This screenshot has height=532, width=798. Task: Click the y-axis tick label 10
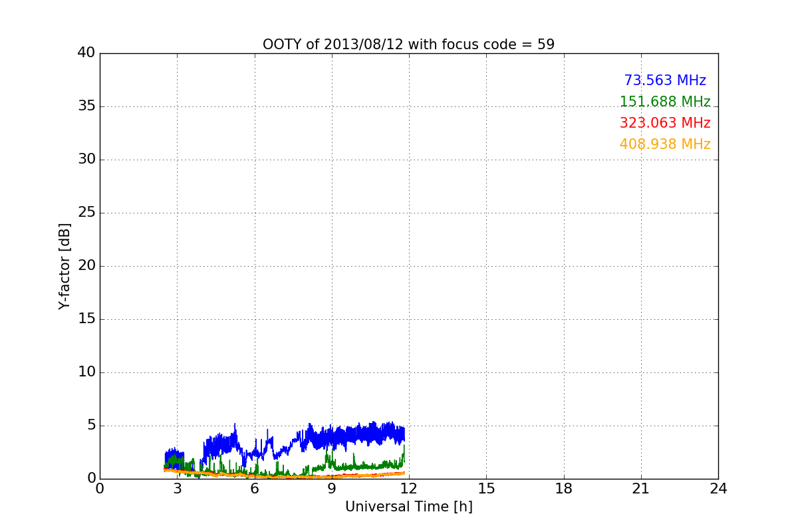click(x=86, y=372)
